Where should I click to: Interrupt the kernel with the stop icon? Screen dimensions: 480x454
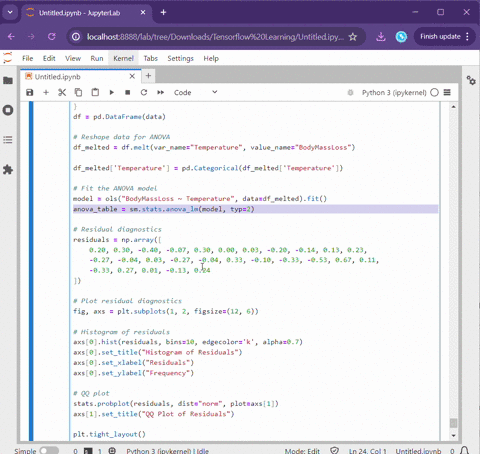click(x=128, y=92)
